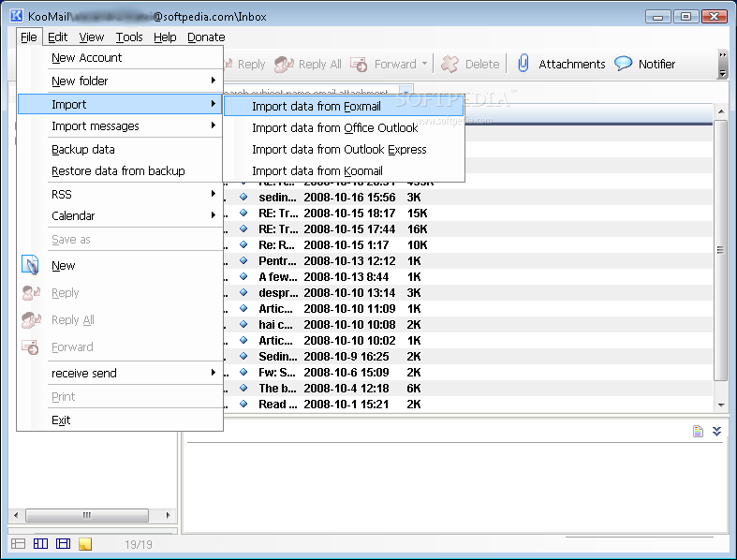The image size is (737, 560).
Task: Select message 'Fw: S...' dated 2008-10-6
Action: click(x=467, y=373)
